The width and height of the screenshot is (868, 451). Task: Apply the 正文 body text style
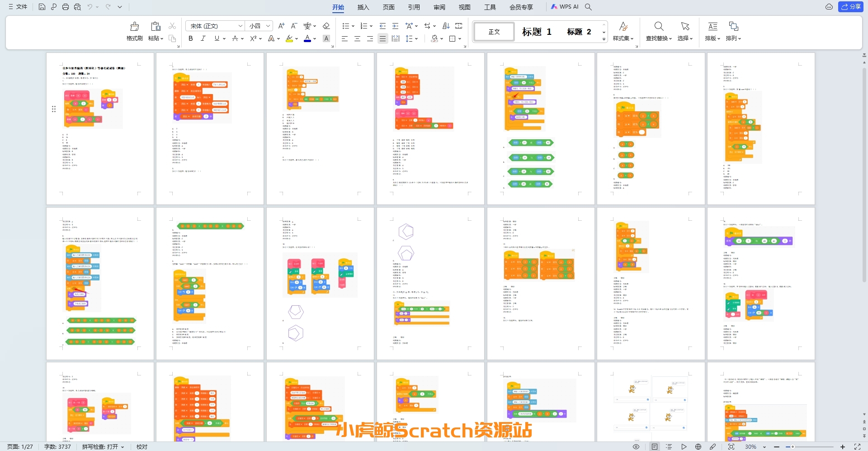pyautogui.click(x=494, y=32)
